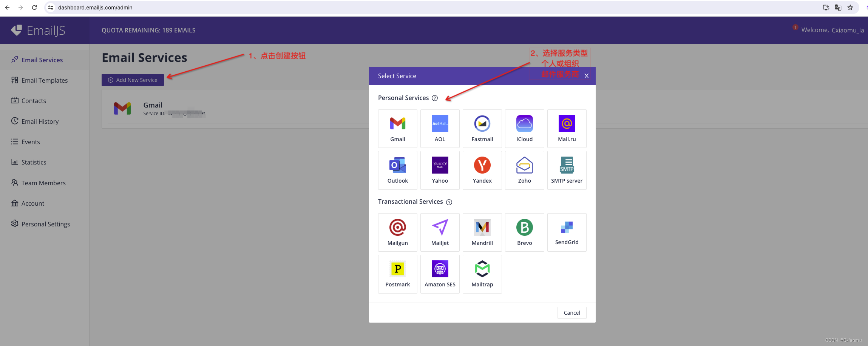Image resolution: width=868 pixels, height=346 pixels.
Task: Go to the Account page
Action: point(45,203)
